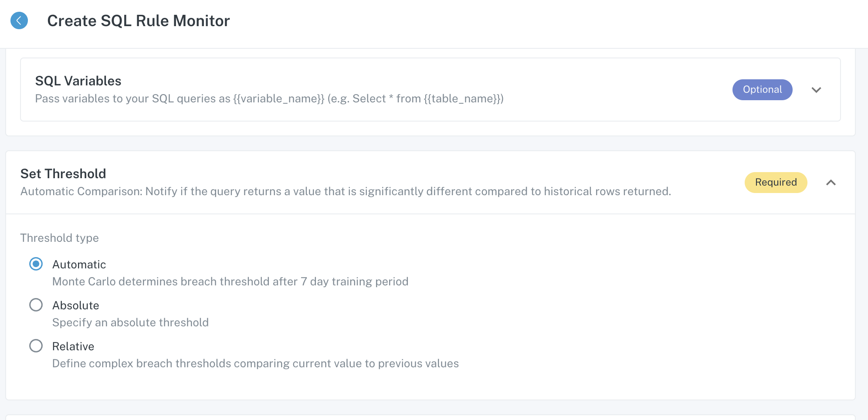Select the Relative threshold radio button
868x420 pixels.
tap(36, 346)
